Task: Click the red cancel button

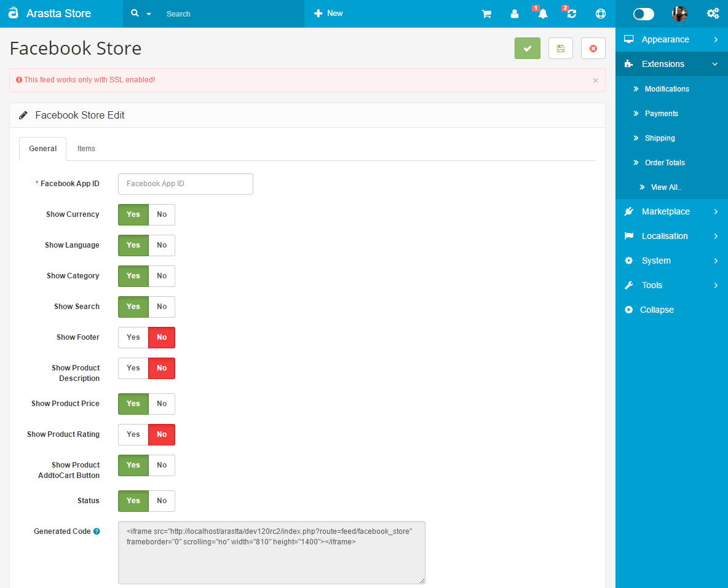Action: pos(593,49)
